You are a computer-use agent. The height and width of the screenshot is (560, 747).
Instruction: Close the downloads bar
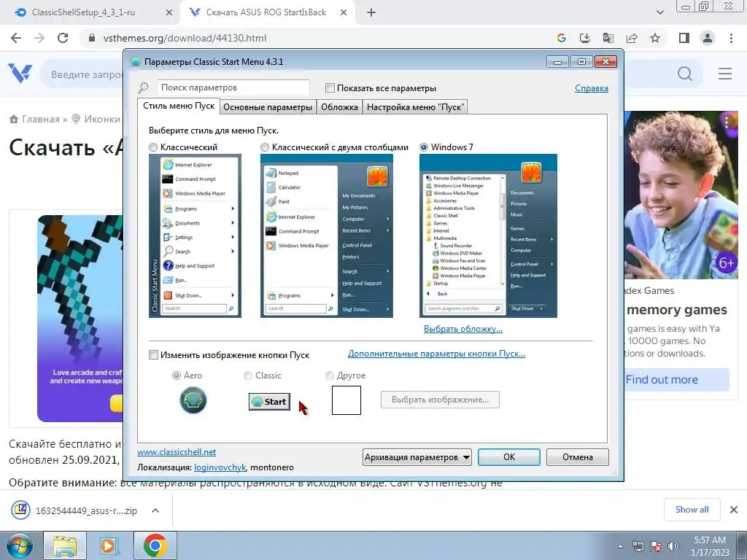734,510
